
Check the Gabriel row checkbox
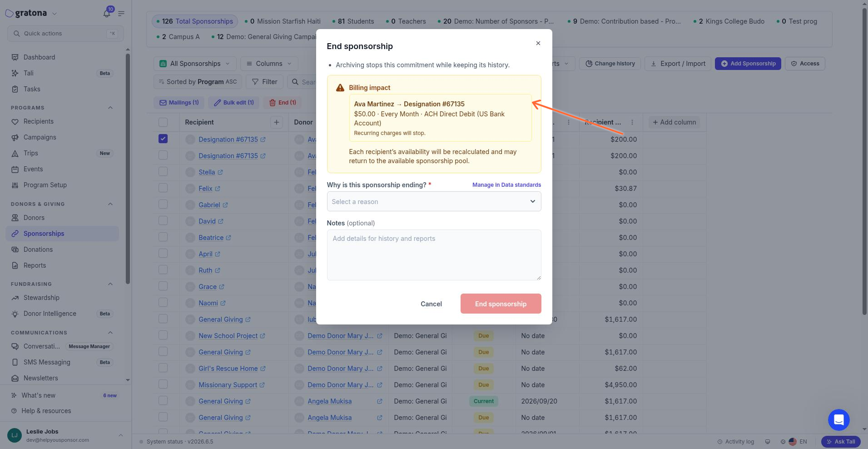point(163,205)
